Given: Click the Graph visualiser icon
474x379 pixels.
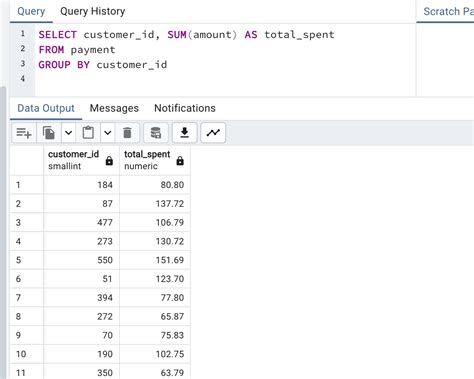Looking at the screenshot, I should point(213,133).
